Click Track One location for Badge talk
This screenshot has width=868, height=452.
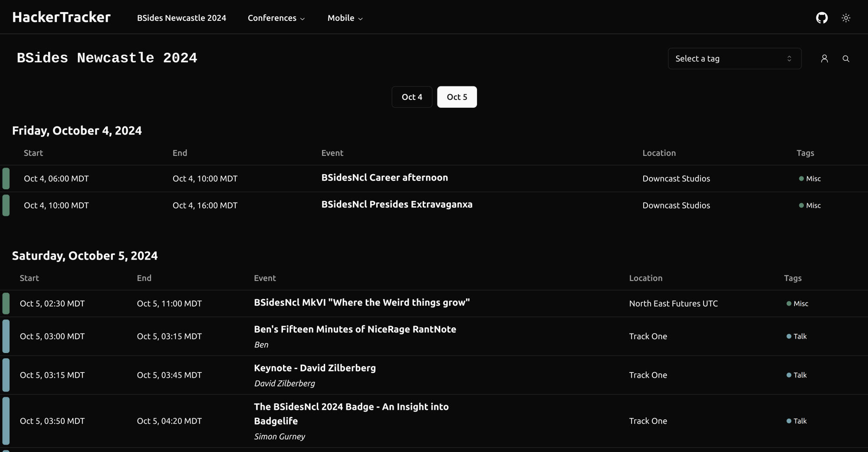point(648,421)
